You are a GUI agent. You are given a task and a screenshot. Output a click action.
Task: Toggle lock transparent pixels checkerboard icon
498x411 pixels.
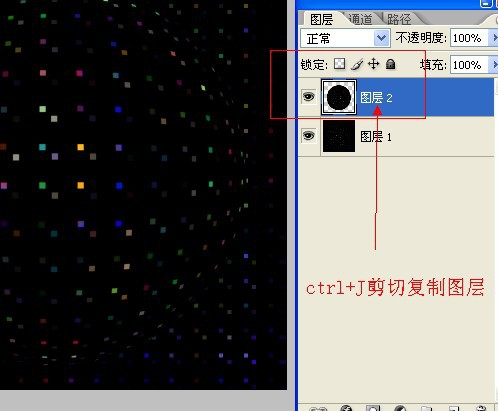tap(339, 64)
